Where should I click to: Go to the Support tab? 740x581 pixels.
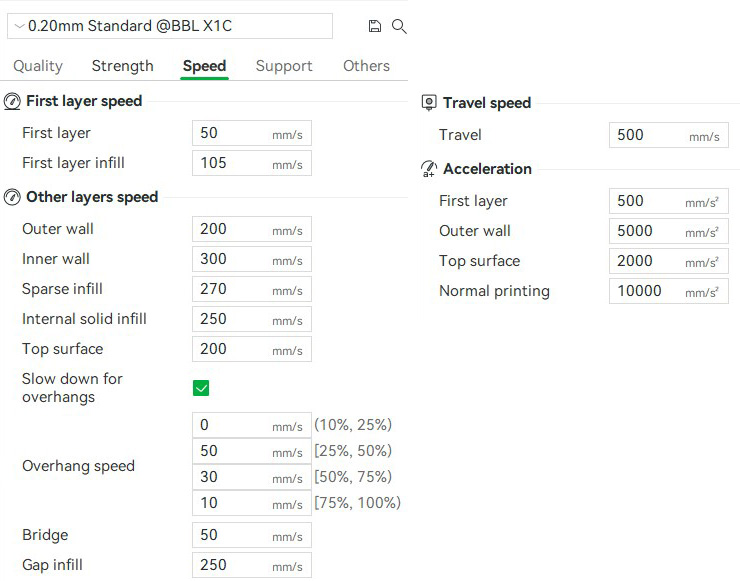(284, 66)
